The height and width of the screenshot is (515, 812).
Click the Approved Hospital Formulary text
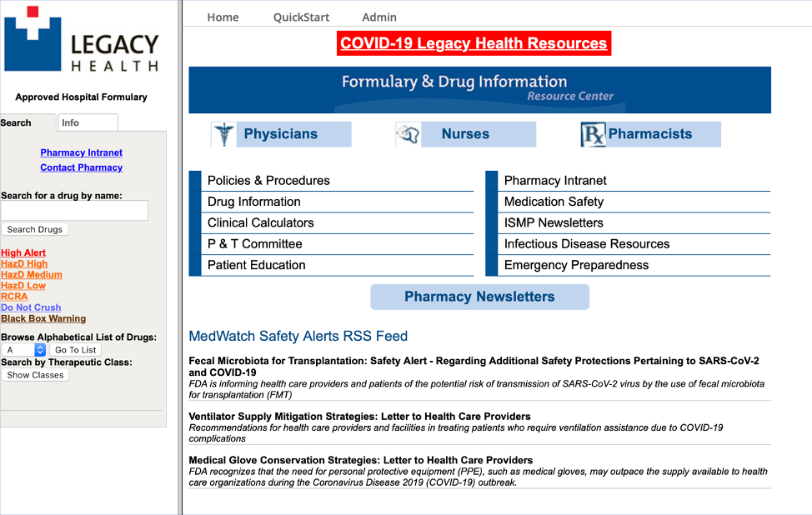click(82, 97)
